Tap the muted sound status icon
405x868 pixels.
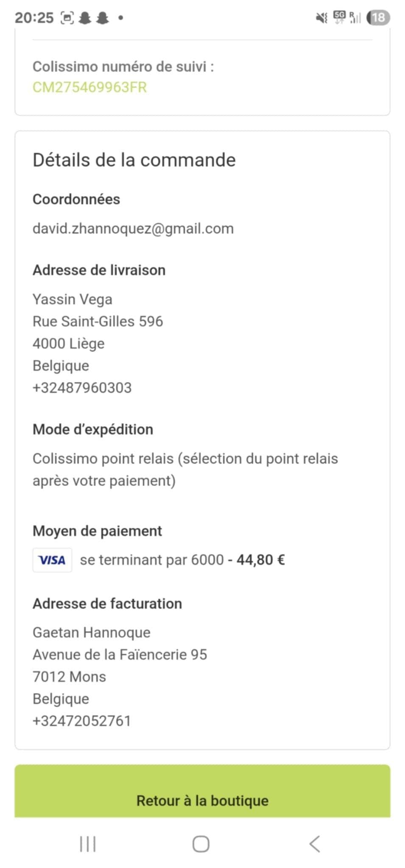tap(322, 18)
